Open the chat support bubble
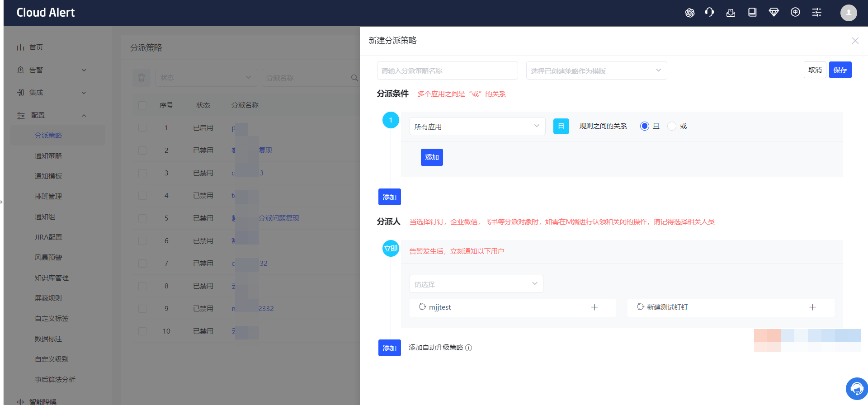Viewport: 868px width, 405px height. [x=856, y=389]
